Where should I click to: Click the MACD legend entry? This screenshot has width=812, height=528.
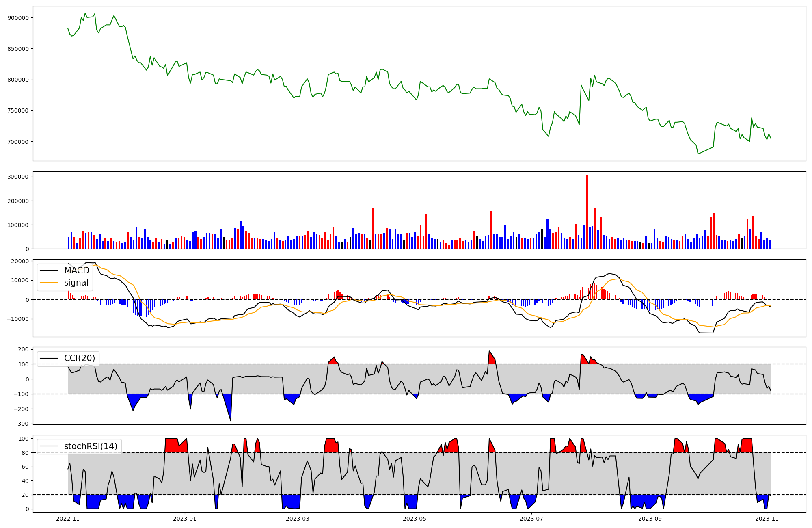pyautogui.click(x=76, y=270)
